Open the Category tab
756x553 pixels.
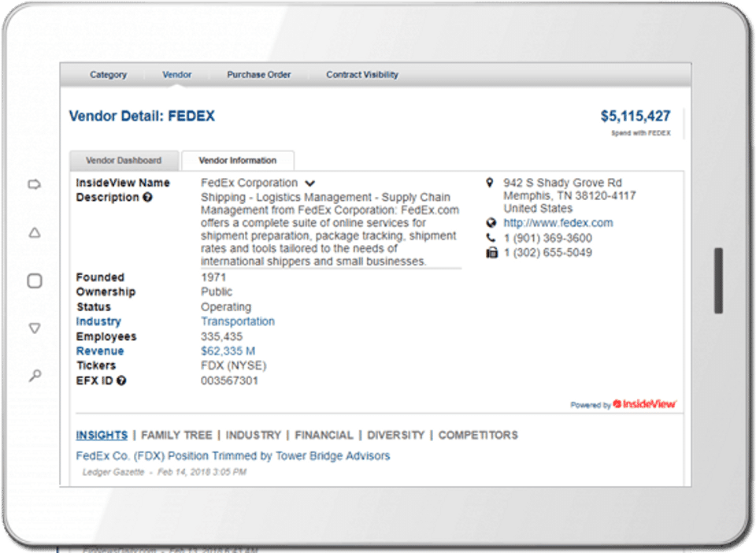[x=108, y=75]
